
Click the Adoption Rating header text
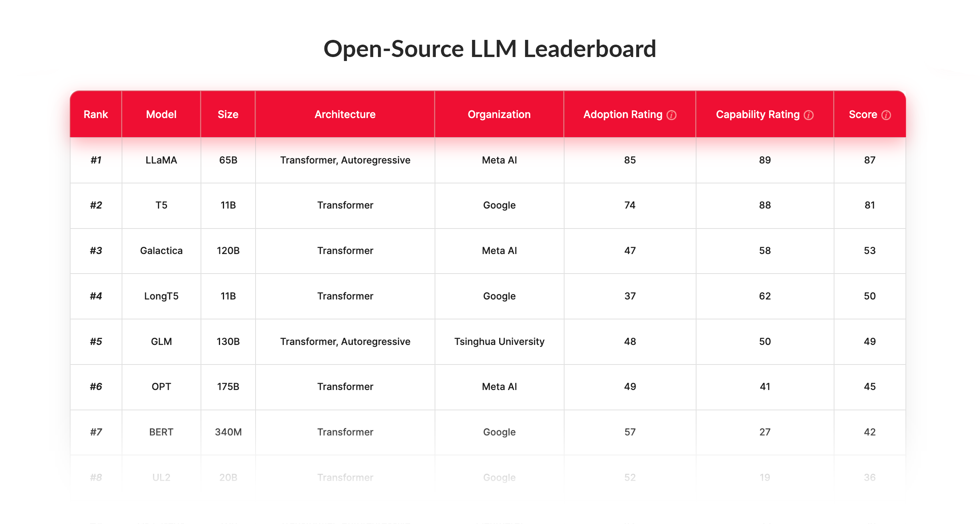click(x=623, y=114)
